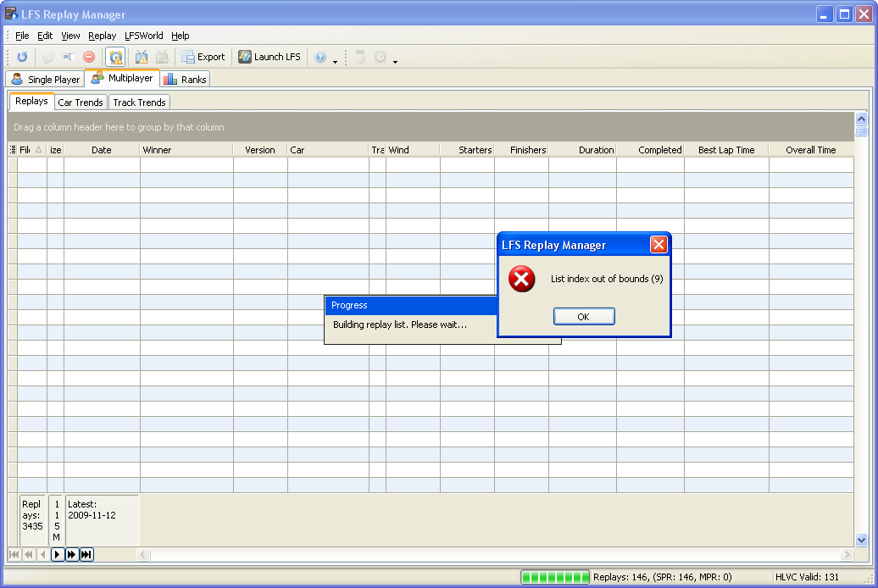Sort by the Finishers column header
This screenshot has height=588, width=878.
tap(521, 149)
